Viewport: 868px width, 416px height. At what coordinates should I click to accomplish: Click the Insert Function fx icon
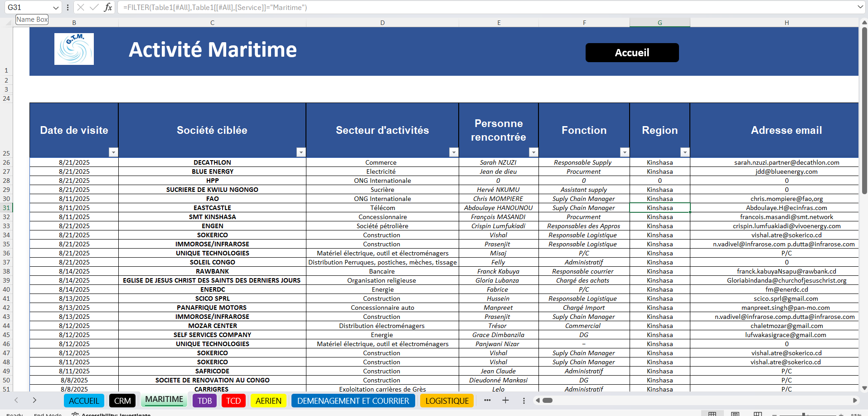[x=108, y=7]
